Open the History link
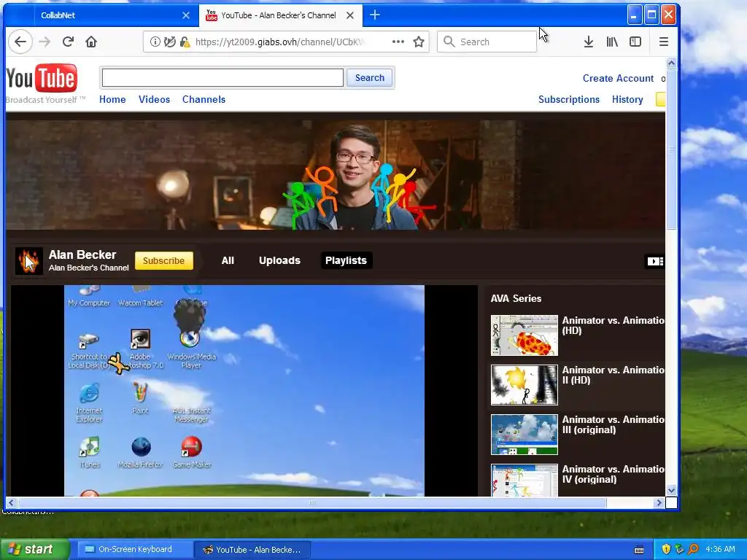 (x=627, y=99)
